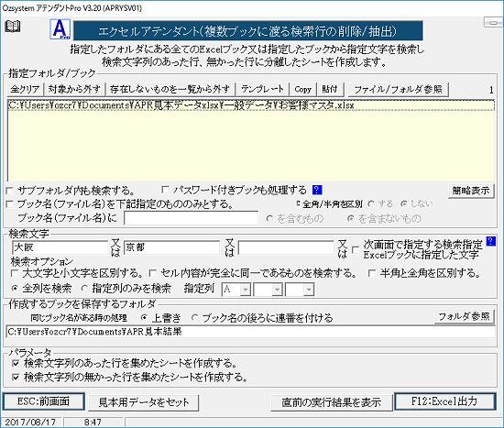Uncheck 検索文字列の無かった行を集めたシート checkbox
The height and width of the screenshot is (428, 504).
[x=16, y=377]
